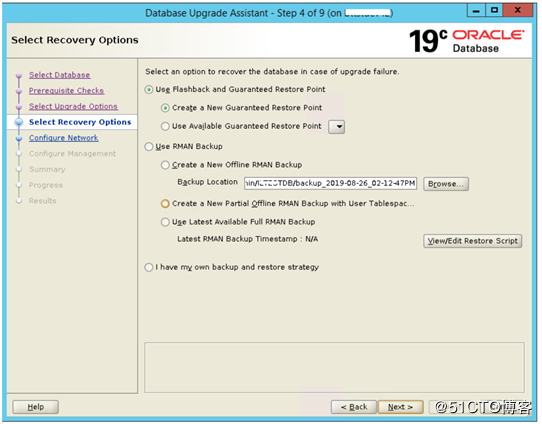Click the 'Latest RMAN Backup Timestamp : N/A' text
The image size is (542, 424).
(247, 239)
